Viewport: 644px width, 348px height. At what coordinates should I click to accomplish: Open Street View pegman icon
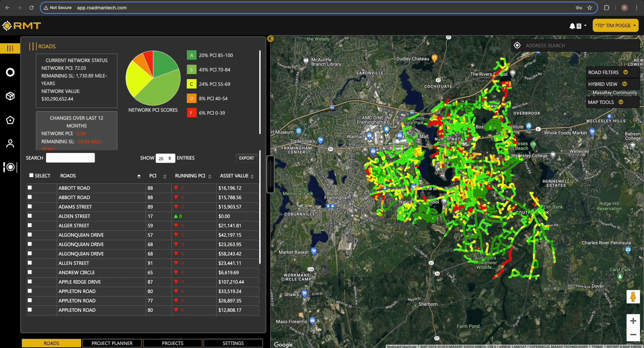(x=633, y=297)
